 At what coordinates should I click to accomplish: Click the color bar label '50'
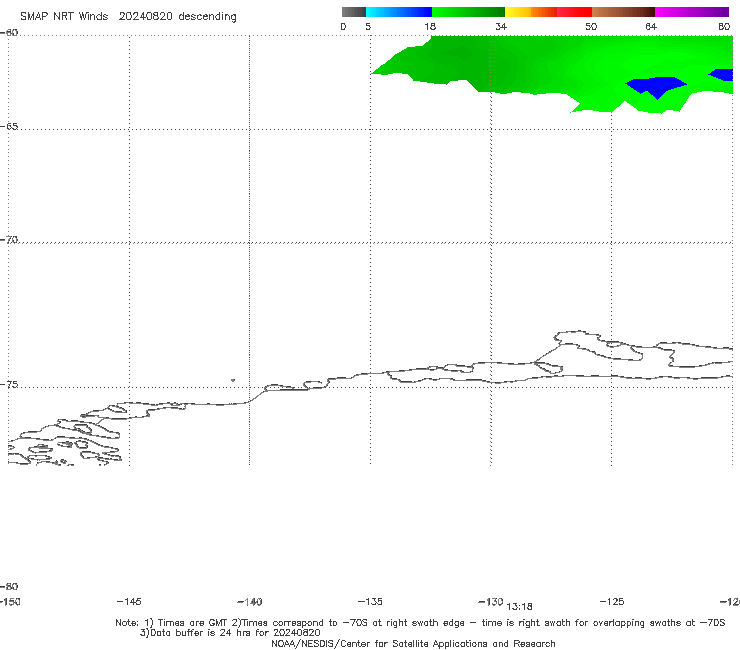(x=591, y=26)
